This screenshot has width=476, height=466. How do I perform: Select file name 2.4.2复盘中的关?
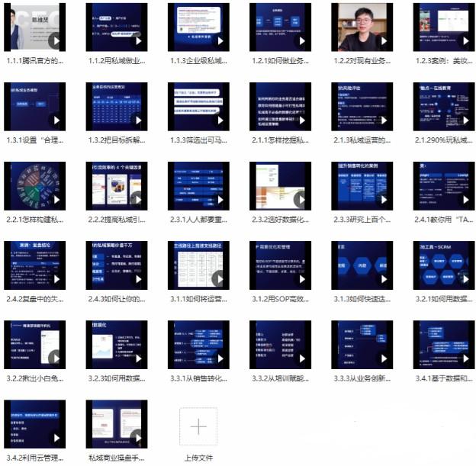coord(34,299)
